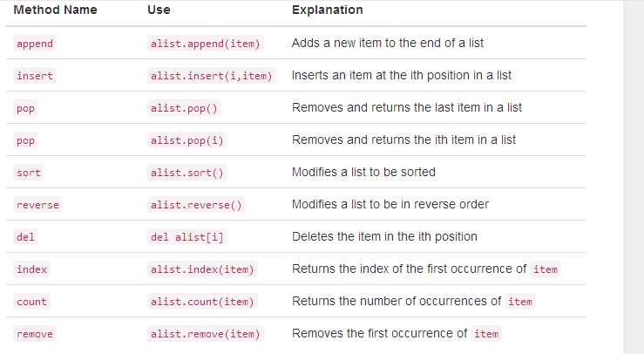Click the 'remove' method name label

pos(35,334)
